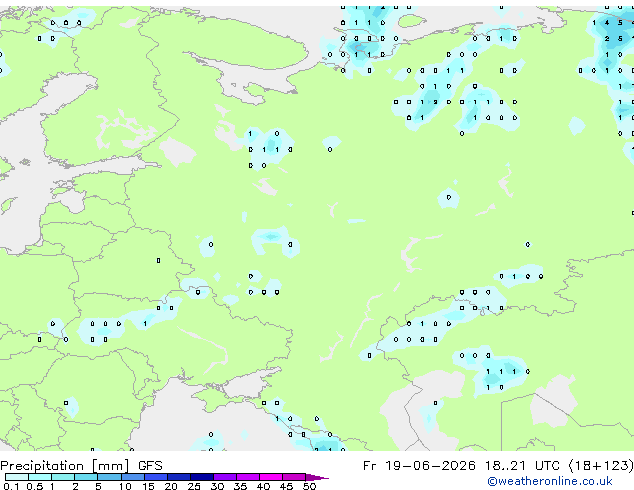Click the '50' legend scale label
This screenshot has height=490, width=634.
310,486
